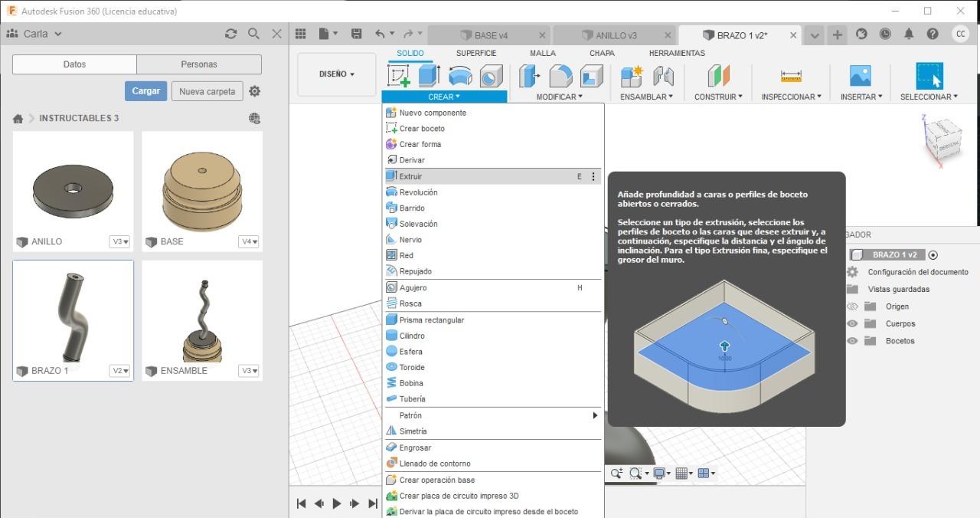
Task: Switch to the MALLA tab
Action: 543,53
